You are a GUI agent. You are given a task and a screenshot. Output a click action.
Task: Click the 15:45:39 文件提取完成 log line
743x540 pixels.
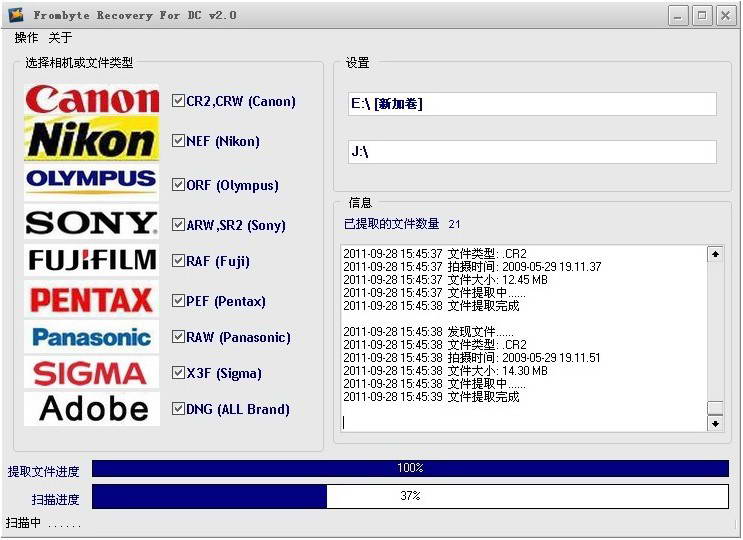tap(431, 397)
